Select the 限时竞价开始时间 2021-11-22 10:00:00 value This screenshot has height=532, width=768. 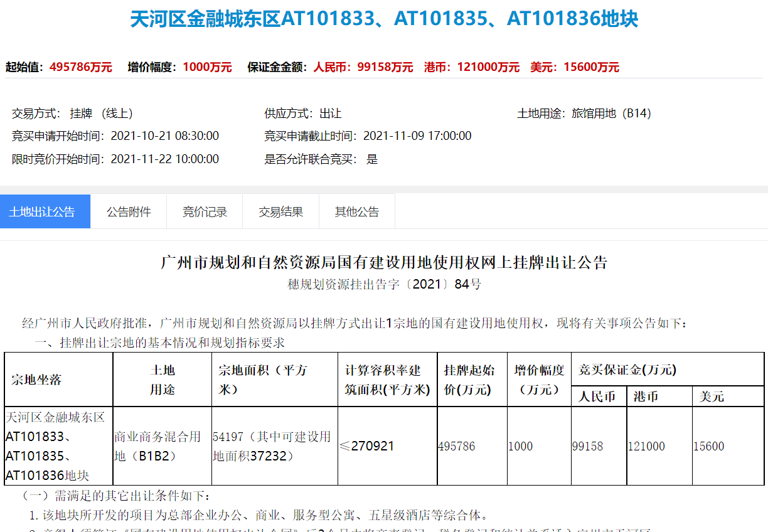pyautogui.click(x=165, y=159)
